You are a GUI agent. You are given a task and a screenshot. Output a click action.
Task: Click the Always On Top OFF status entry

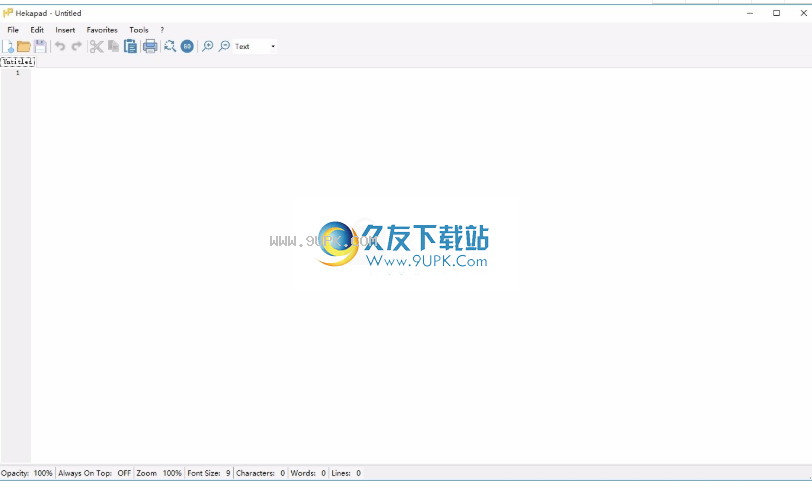click(x=94, y=473)
